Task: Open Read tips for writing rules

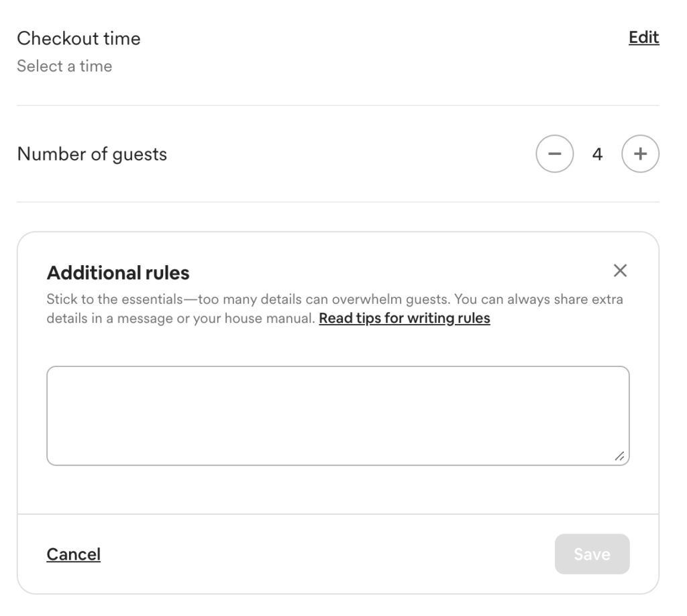Action: pyautogui.click(x=405, y=317)
